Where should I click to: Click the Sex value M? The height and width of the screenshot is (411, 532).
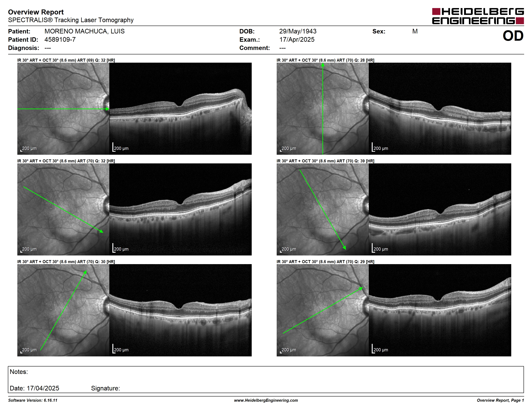(415, 31)
